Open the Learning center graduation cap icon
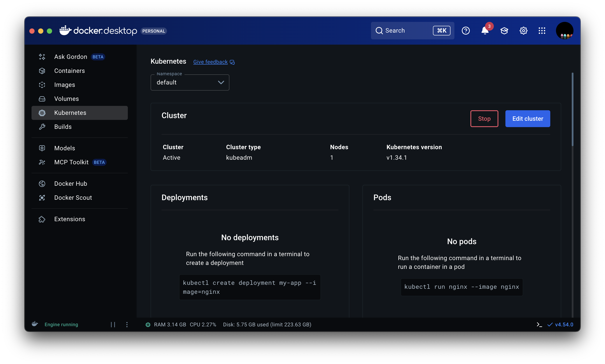The width and height of the screenshot is (605, 364). [x=504, y=31]
